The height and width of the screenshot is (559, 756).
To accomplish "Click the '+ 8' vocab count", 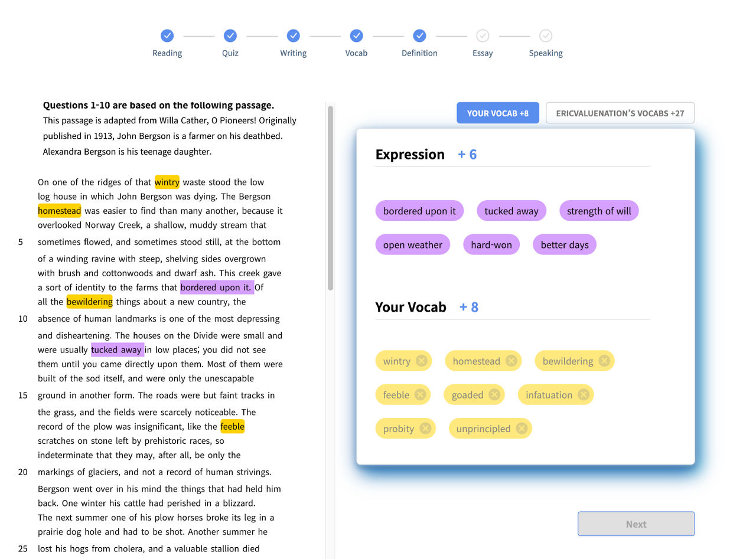I will pos(469,307).
